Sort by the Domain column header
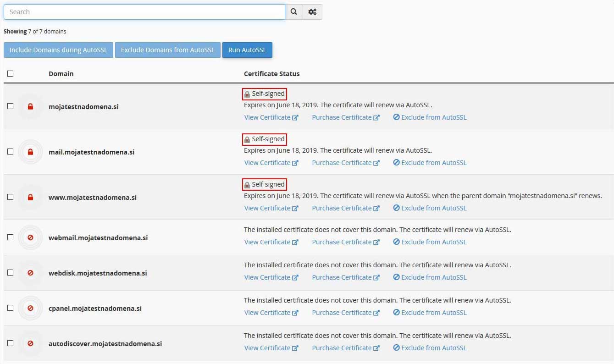Screen dimensions: 614x364 [61, 74]
